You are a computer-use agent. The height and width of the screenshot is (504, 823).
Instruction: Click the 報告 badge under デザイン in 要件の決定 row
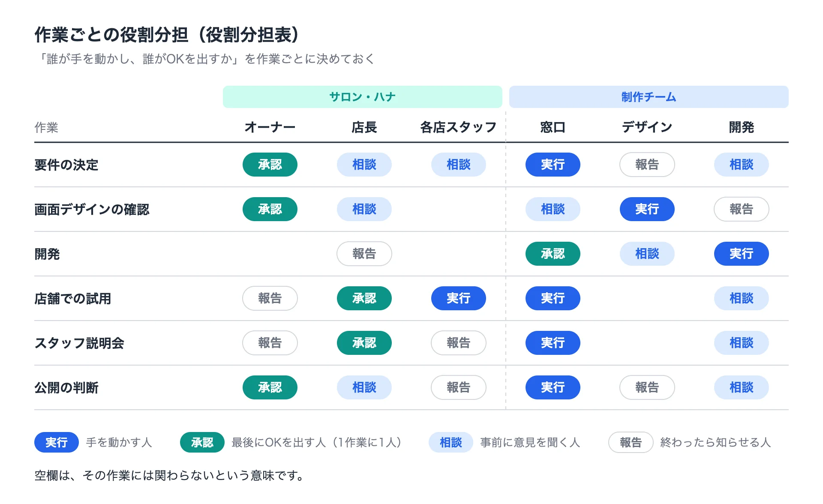point(647,165)
